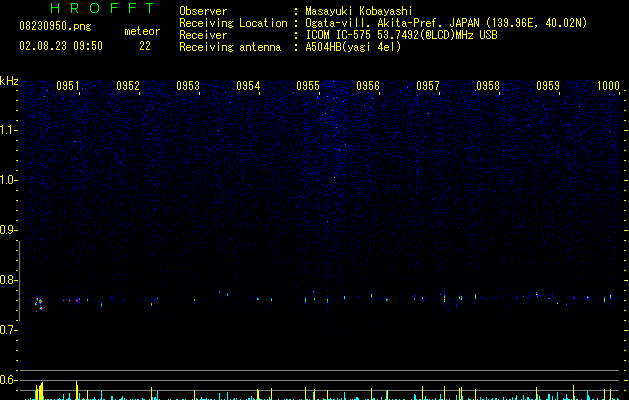Click the kHz axis unit label

click(x=9, y=81)
